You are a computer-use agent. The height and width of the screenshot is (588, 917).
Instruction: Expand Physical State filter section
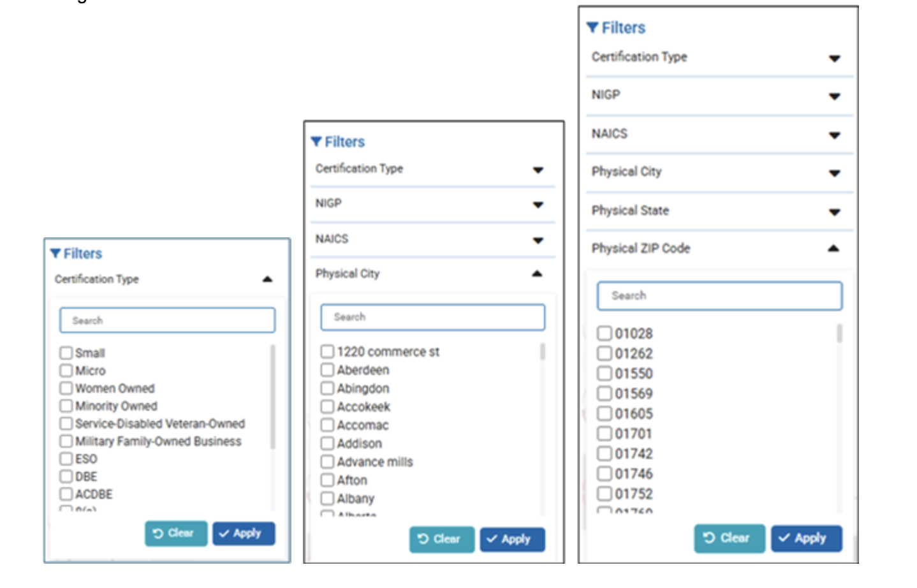[x=834, y=212]
